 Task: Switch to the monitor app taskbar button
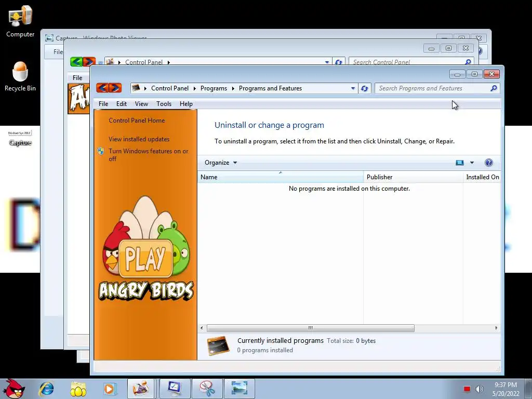[175, 389]
